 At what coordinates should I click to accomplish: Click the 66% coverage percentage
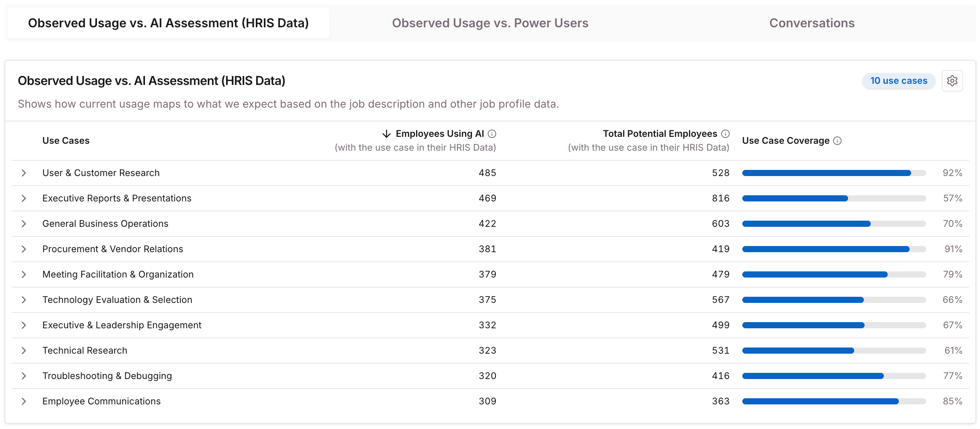953,300
